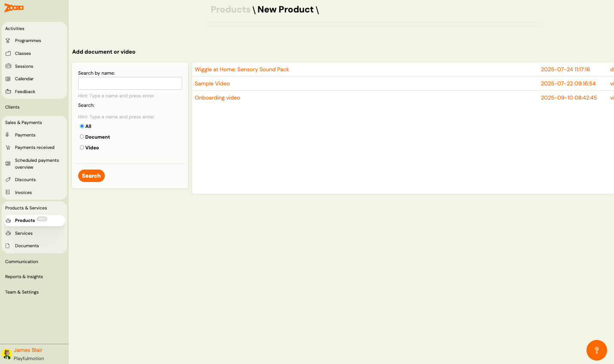614x364 pixels.
Task: Choose the Video filter option
Action: tap(82, 147)
